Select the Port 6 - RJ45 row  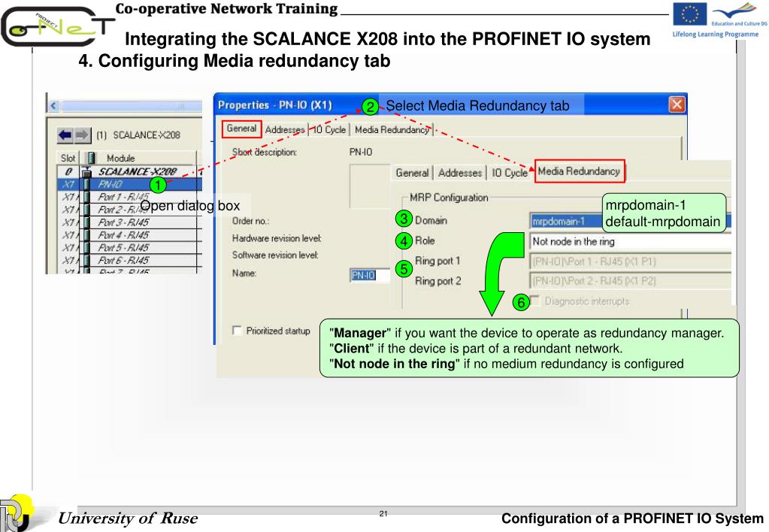coord(129,260)
